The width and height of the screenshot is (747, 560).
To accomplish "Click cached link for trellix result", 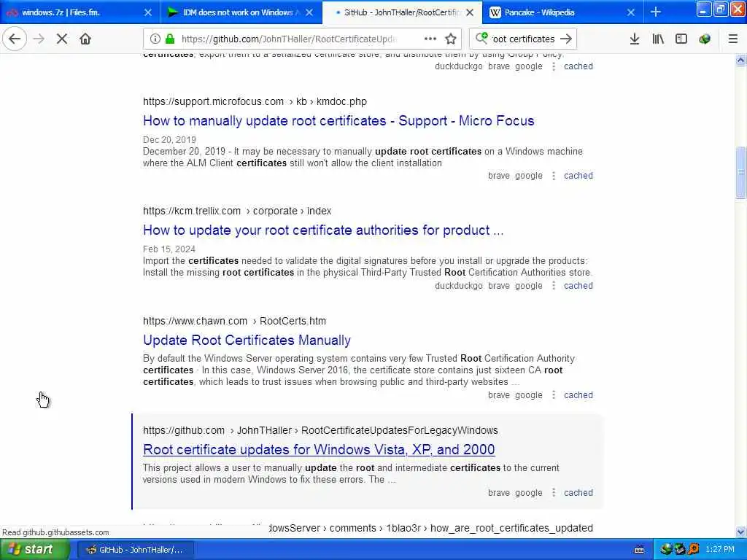I will tap(578, 286).
